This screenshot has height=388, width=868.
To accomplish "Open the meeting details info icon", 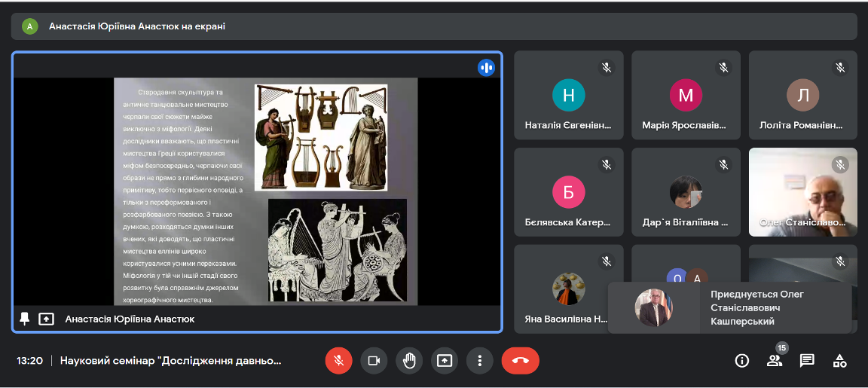I will tap(741, 360).
